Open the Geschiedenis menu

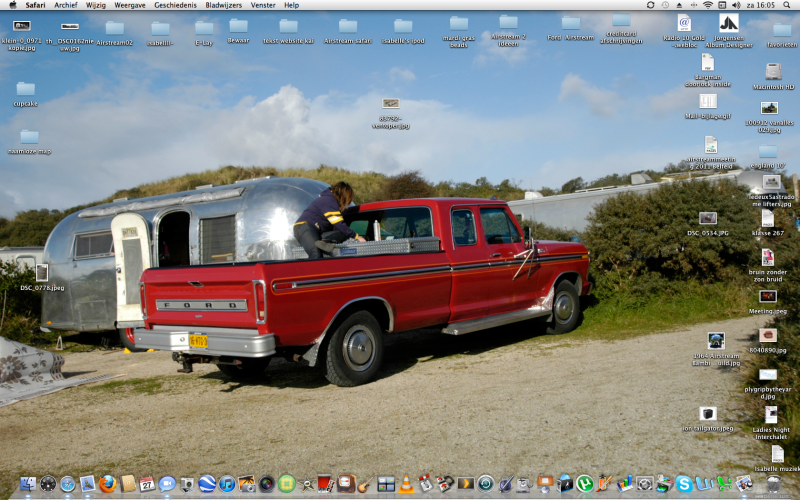point(175,5)
